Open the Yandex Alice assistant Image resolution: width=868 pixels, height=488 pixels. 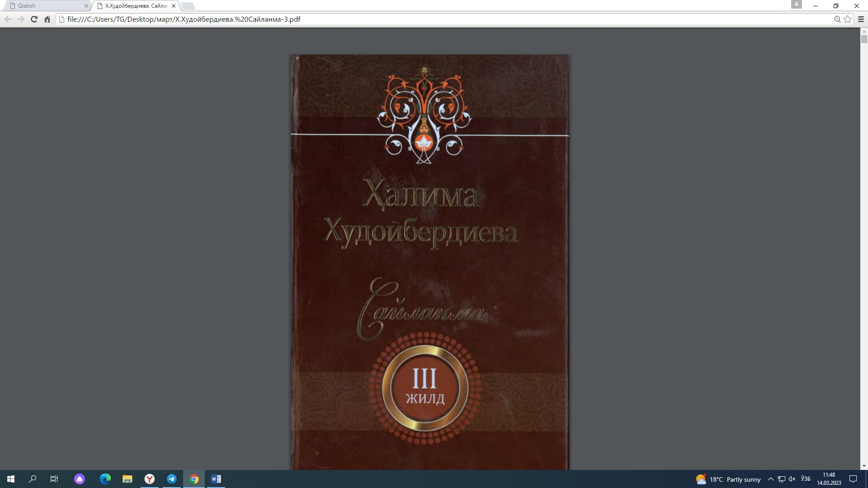[80, 479]
